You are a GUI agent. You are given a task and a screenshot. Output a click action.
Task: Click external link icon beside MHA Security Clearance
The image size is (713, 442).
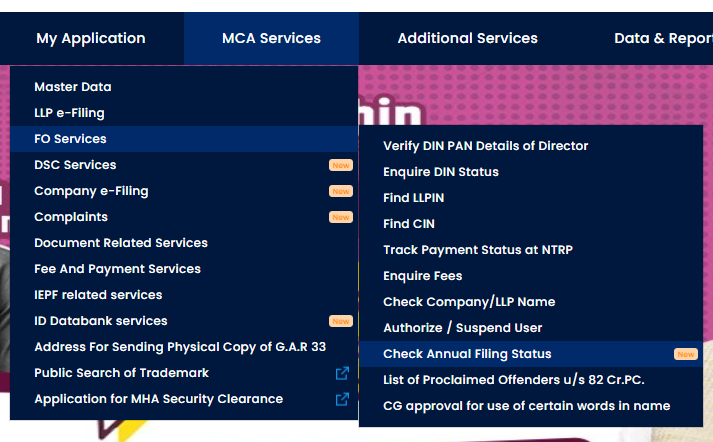(342, 399)
